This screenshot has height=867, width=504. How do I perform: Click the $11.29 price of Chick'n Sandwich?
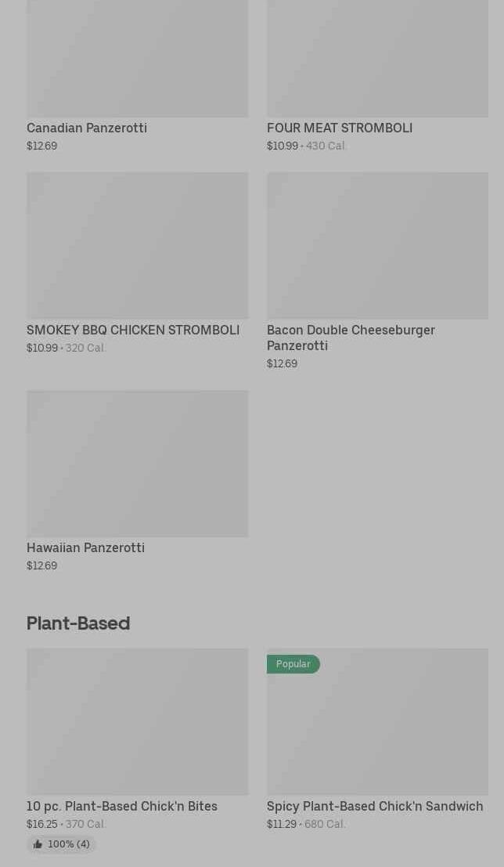coord(282,824)
